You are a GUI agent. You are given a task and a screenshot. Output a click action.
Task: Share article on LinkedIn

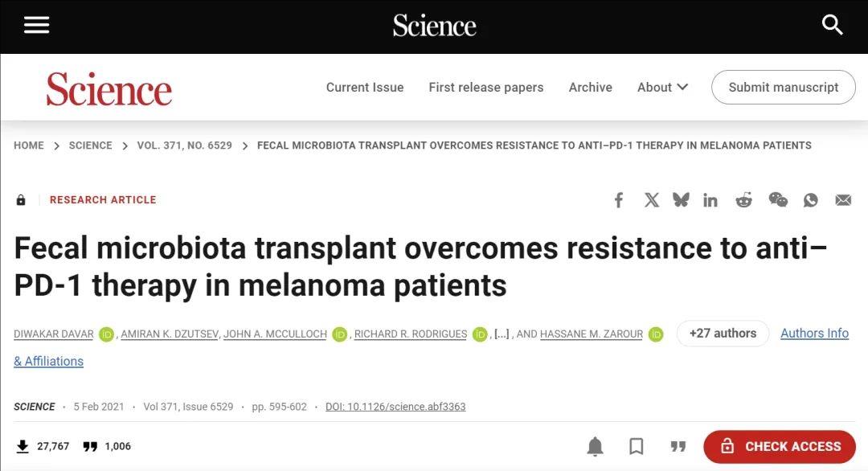tap(710, 200)
